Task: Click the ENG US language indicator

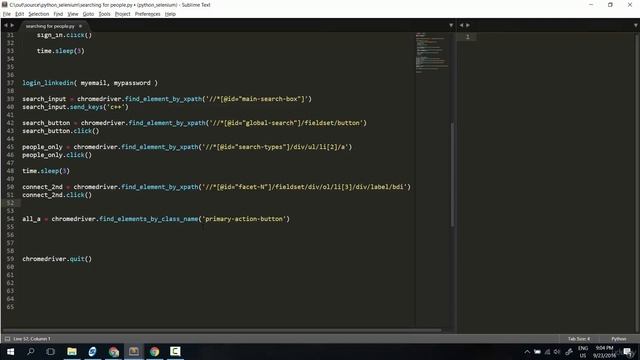Action: click(583, 352)
